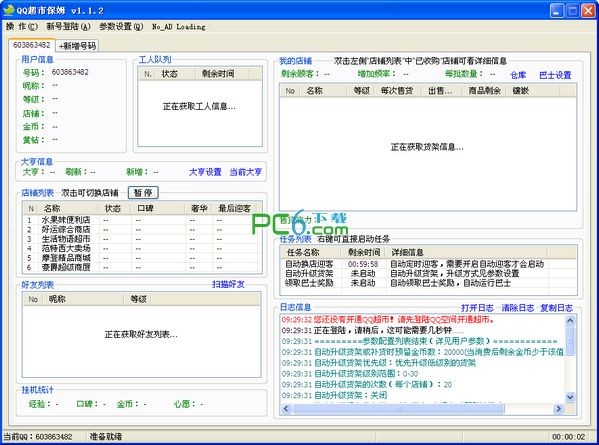
Task: Click the 商品剩余 column header
Action: (x=484, y=91)
